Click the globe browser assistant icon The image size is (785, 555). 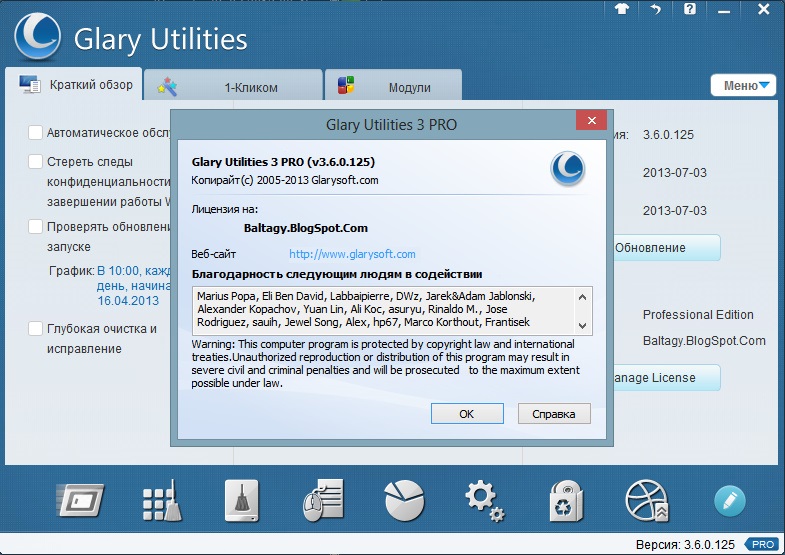pyautogui.click(x=647, y=499)
